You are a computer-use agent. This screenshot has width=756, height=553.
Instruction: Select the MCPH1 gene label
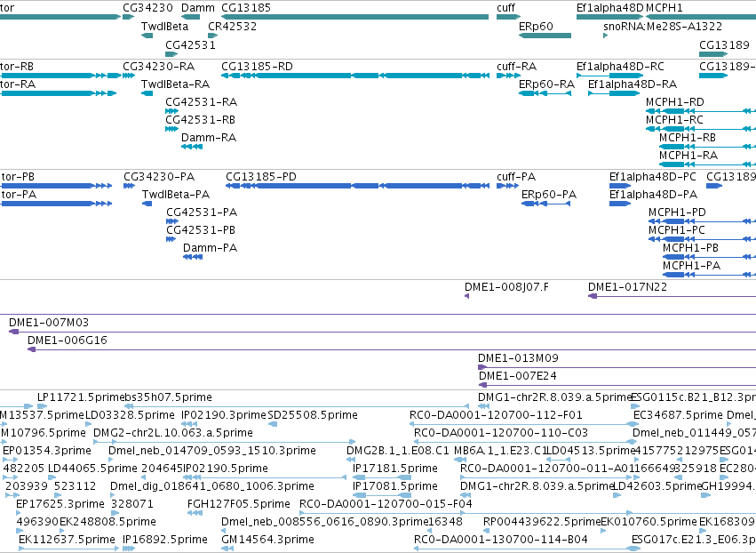[664, 8]
